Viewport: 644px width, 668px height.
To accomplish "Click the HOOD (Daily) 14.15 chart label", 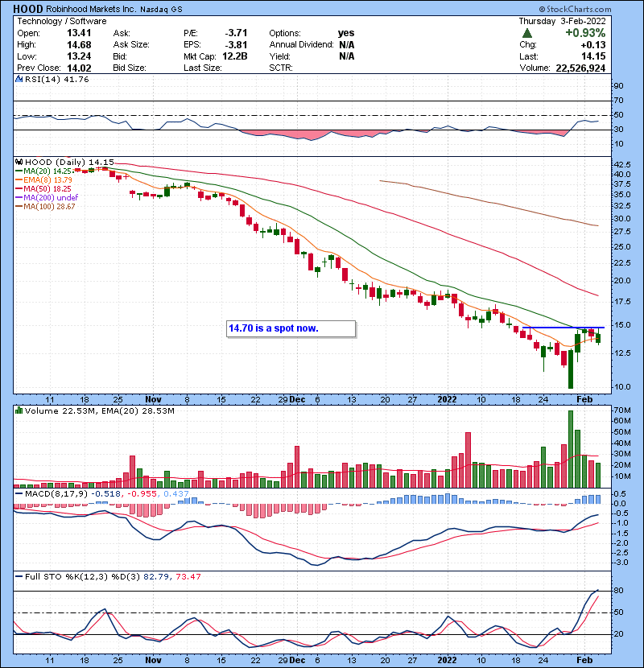I will [69, 162].
